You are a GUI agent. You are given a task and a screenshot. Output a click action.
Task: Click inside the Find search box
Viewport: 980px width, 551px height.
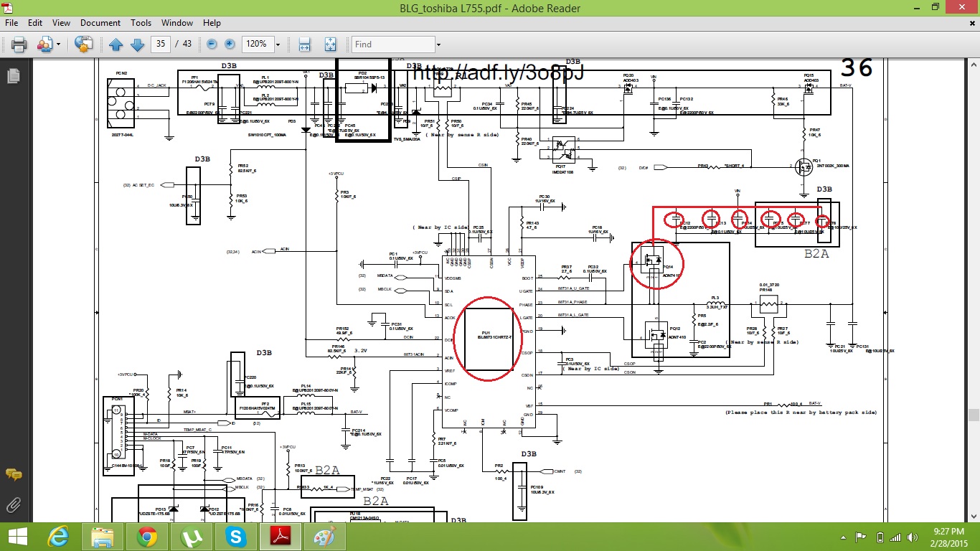click(392, 44)
